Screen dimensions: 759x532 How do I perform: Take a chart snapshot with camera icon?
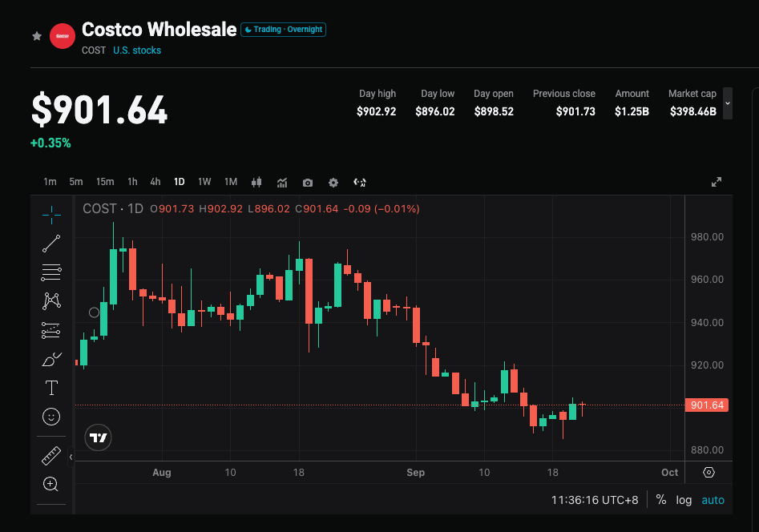[x=308, y=183]
